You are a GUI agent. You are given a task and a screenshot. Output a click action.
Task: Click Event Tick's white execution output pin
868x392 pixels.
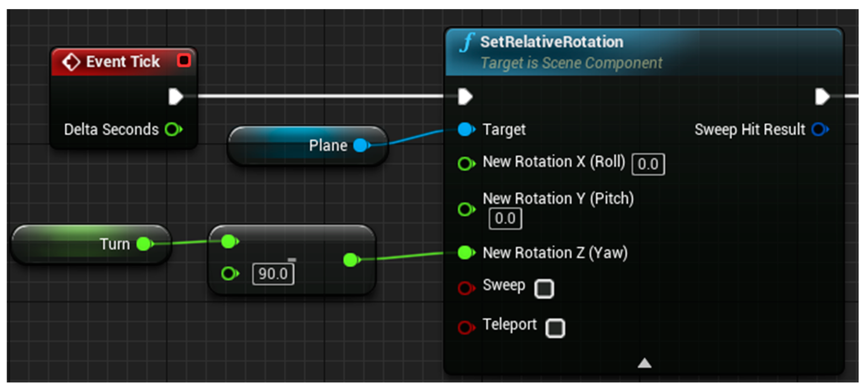[175, 97]
